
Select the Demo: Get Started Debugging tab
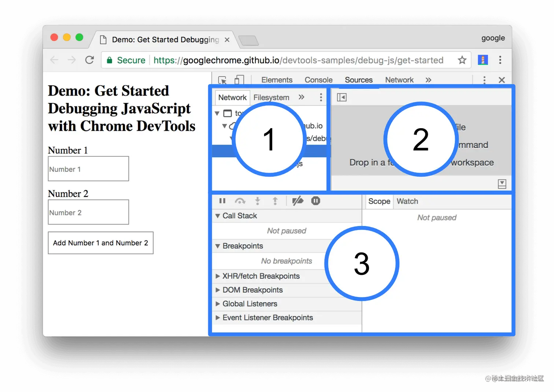(165, 40)
